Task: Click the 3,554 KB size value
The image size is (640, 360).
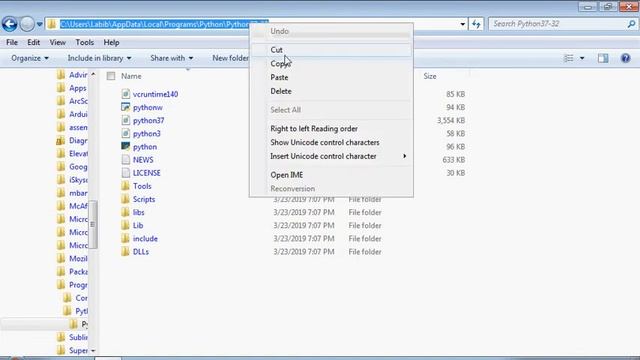Action: pyautogui.click(x=451, y=120)
